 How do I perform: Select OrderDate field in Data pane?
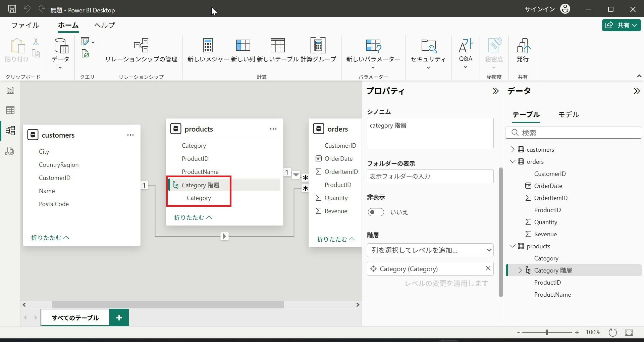click(548, 186)
